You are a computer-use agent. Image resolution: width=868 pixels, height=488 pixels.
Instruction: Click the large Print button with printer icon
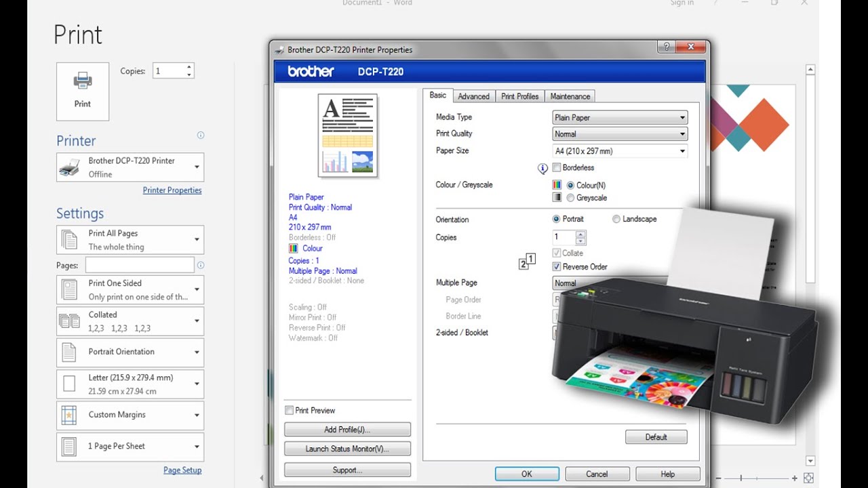(83, 91)
